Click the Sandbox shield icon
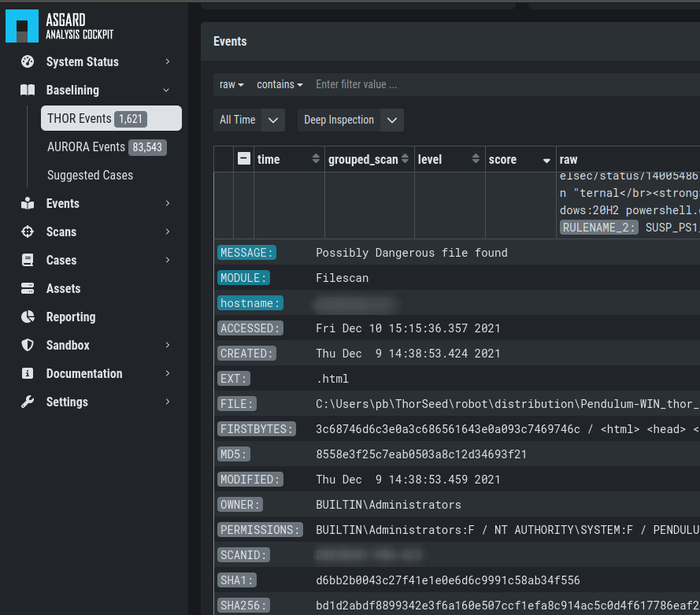The height and width of the screenshot is (615, 700). pyautogui.click(x=28, y=345)
